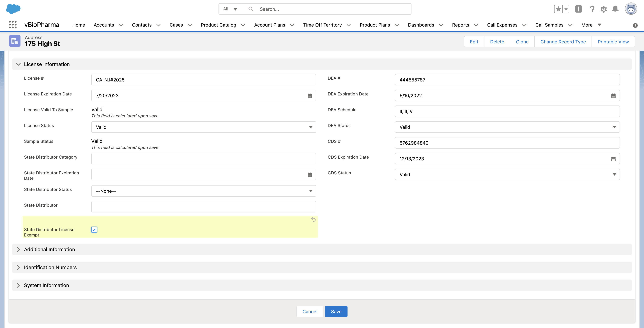Open the App Launcher grid icon
The image size is (644, 328).
coord(13,25)
